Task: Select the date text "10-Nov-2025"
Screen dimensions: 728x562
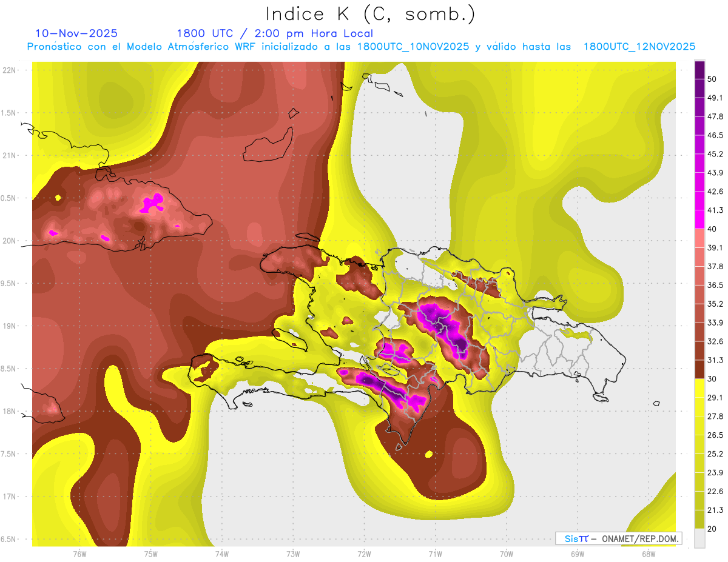Action: 76,33
